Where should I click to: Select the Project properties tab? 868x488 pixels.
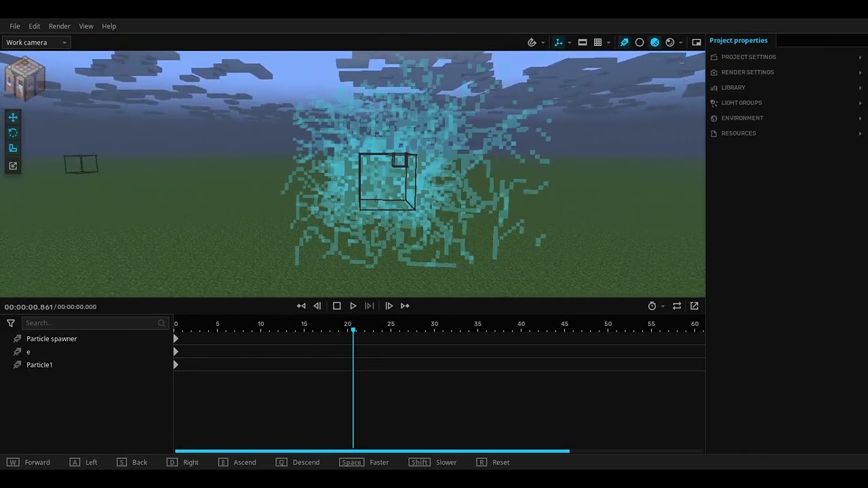738,41
